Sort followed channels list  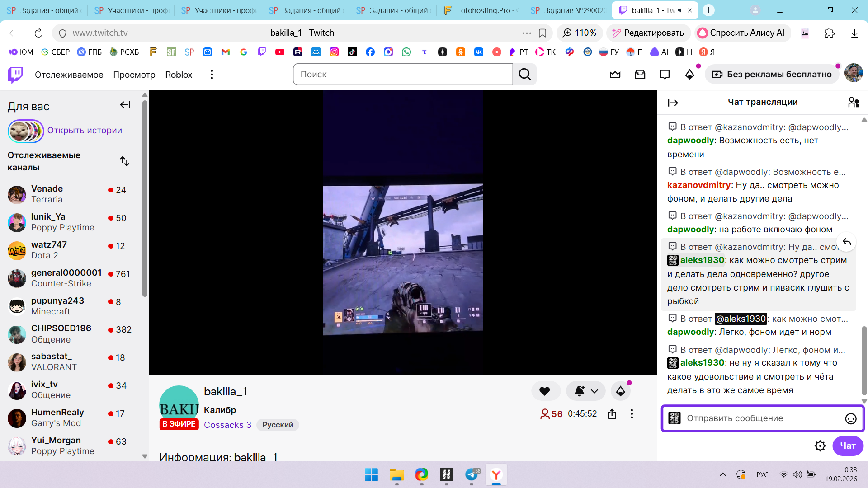click(x=125, y=161)
